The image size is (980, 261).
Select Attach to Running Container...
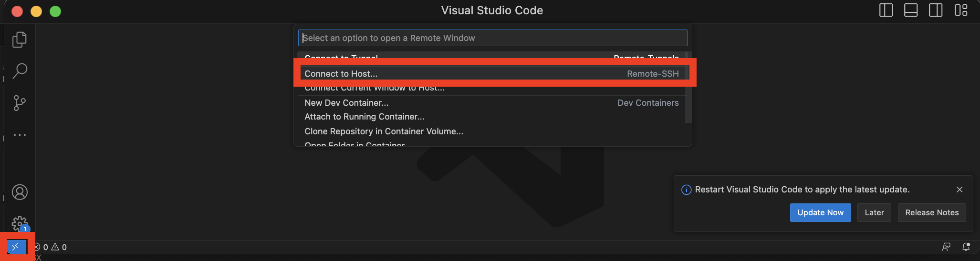(491, 117)
